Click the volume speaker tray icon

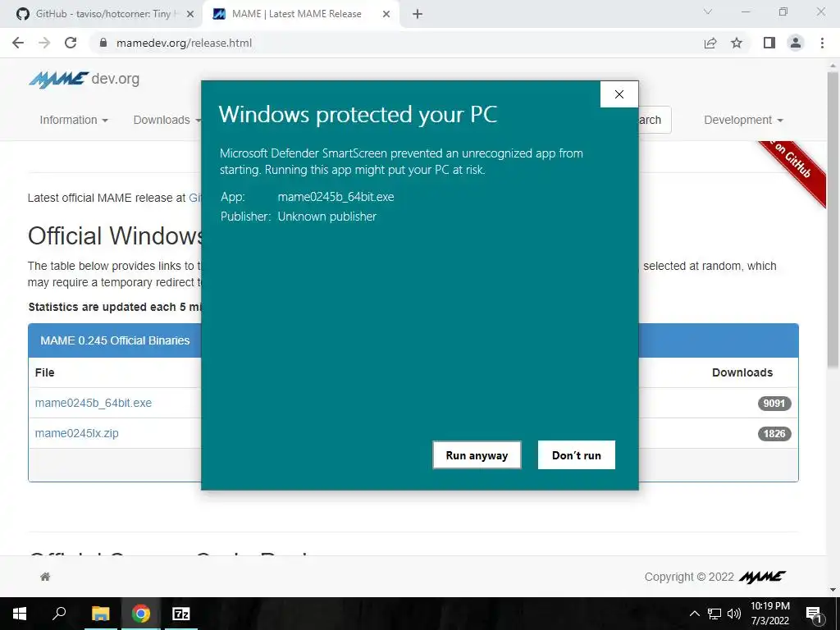click(734, 614)
